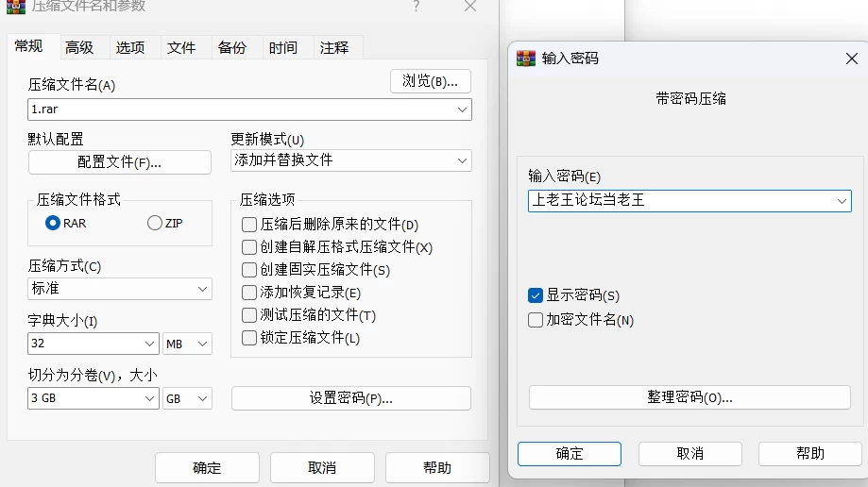Open the 备份 tab
The height and width of the screenshot is (487, 868).
click(x=232, y=47)
